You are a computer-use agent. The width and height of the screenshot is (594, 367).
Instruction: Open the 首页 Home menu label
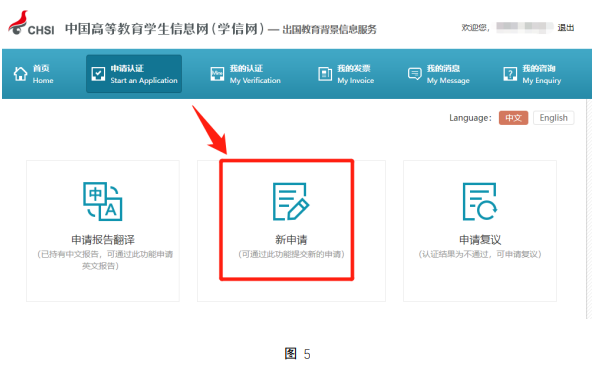(43, 74)
